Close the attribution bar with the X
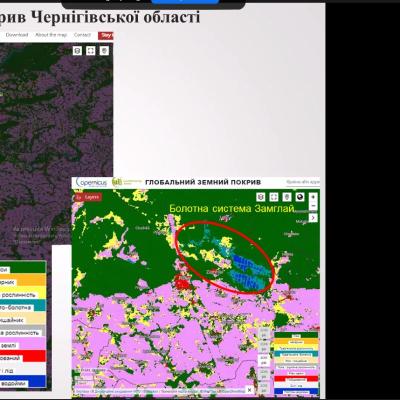Screen dimensions: 400x400 (x=249, y=390)
